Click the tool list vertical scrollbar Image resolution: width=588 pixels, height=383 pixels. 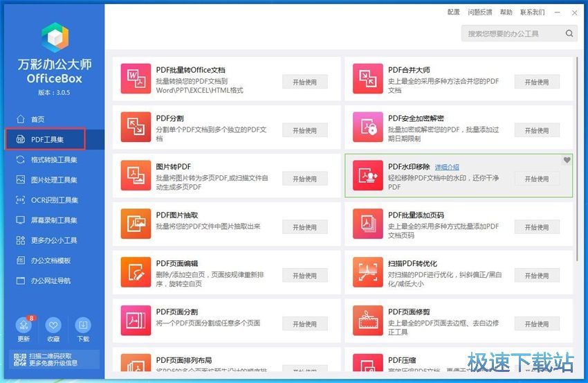[x=577, y=158]
